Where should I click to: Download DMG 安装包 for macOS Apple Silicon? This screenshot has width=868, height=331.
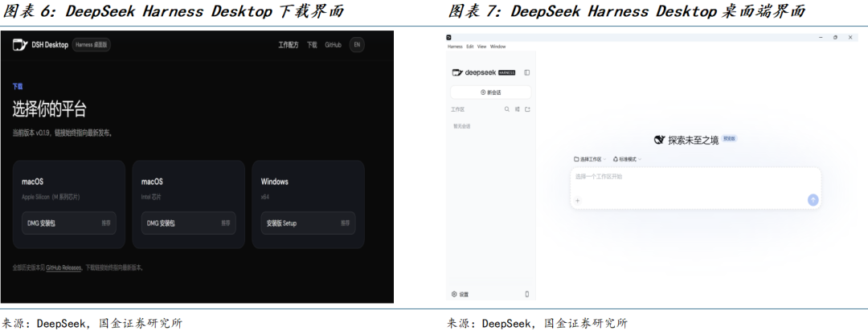pyautogui.click(x=69, y=223)
